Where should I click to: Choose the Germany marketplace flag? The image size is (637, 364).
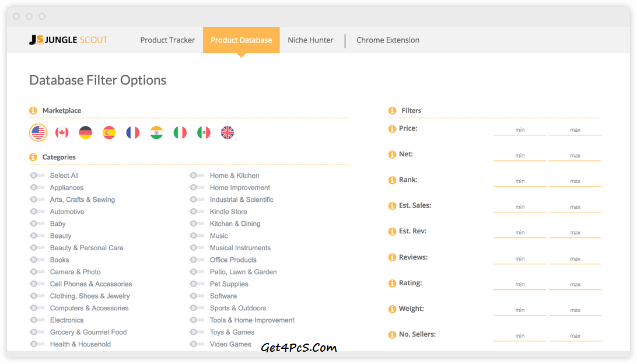click(x=86, y=133)
